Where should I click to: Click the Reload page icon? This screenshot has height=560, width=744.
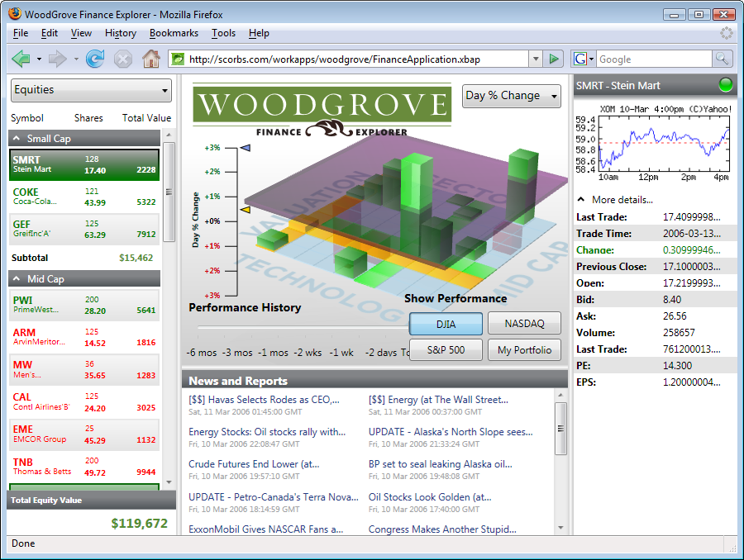click(x=95, y=59)
